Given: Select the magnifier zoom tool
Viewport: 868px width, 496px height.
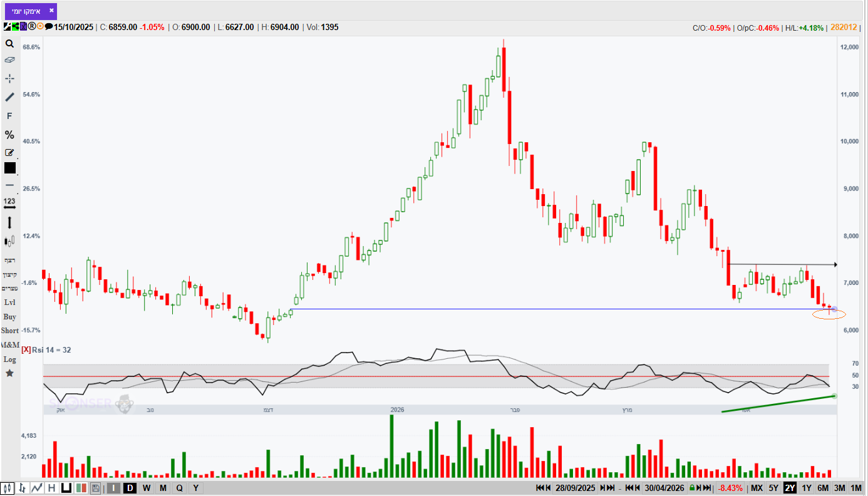Looking at the screenshot, I should coord(9,44).
